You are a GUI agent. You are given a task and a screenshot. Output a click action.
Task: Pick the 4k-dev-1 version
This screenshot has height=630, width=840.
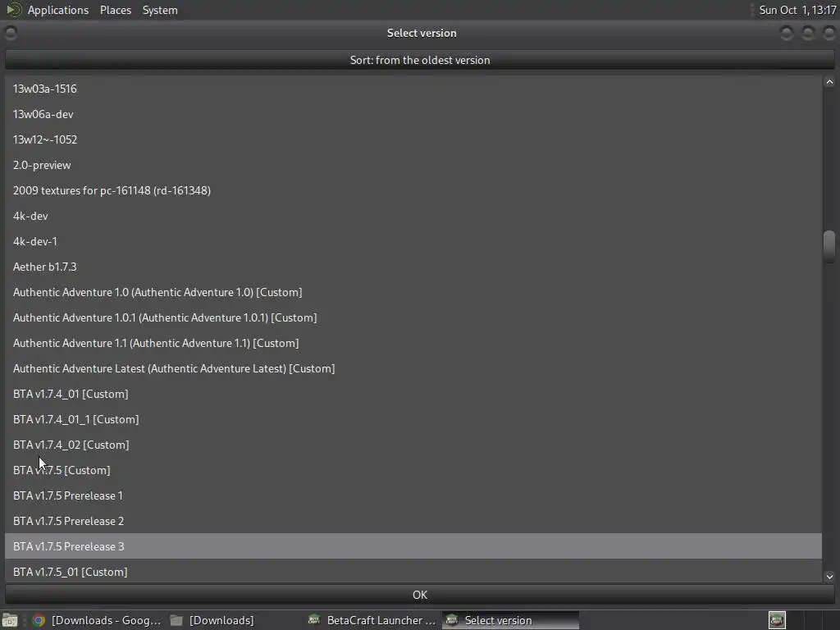(x=413, y=241)
